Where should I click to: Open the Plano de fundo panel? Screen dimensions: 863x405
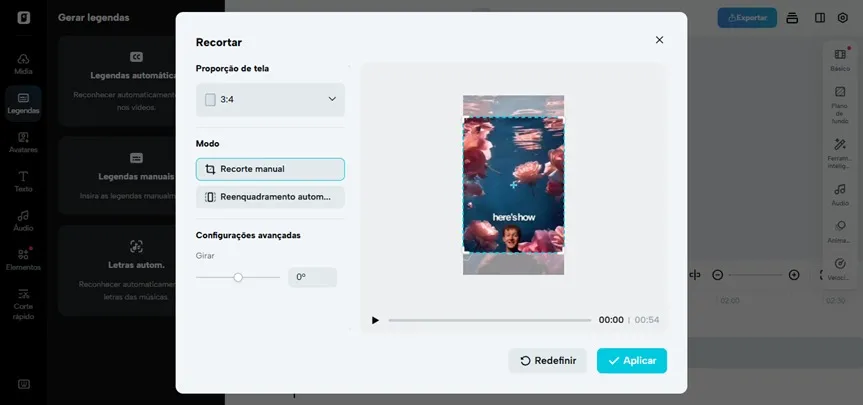[840, 97]
